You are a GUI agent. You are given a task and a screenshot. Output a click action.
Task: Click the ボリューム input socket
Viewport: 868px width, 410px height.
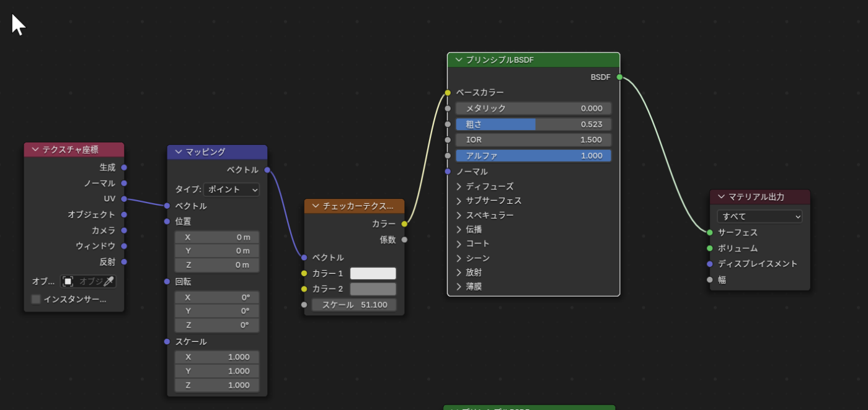pos(710,248)
